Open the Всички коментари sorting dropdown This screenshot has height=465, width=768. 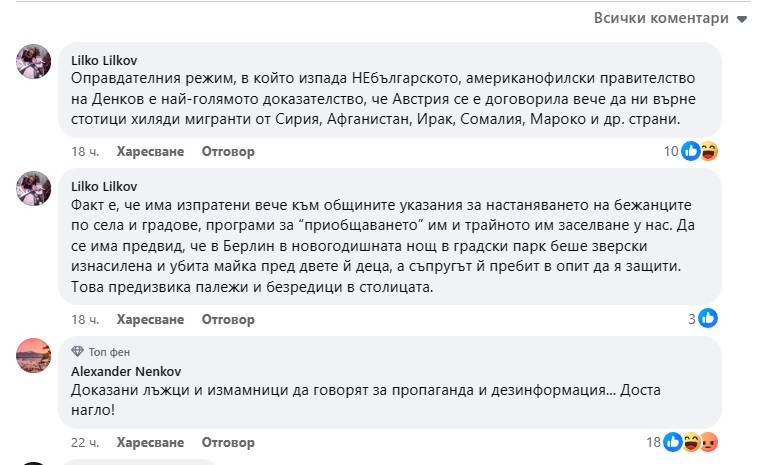click(x=671, y=19)
